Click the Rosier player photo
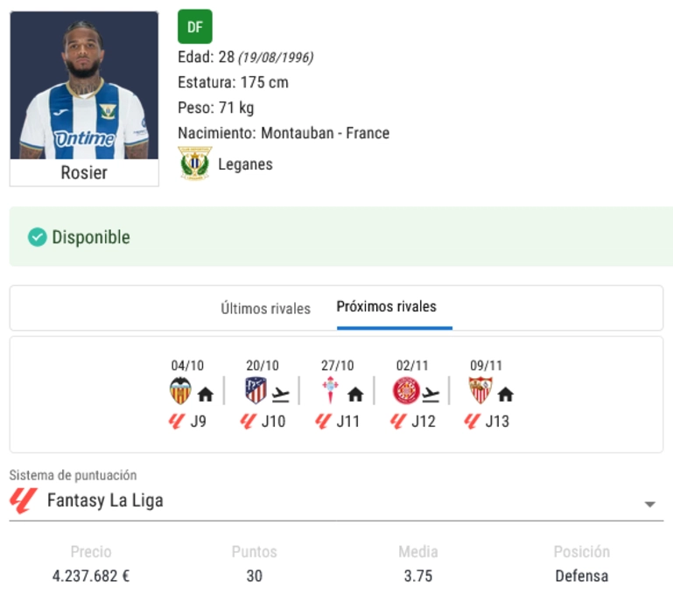The height and width of the screenshot is (616, 673). pos(84,86)
